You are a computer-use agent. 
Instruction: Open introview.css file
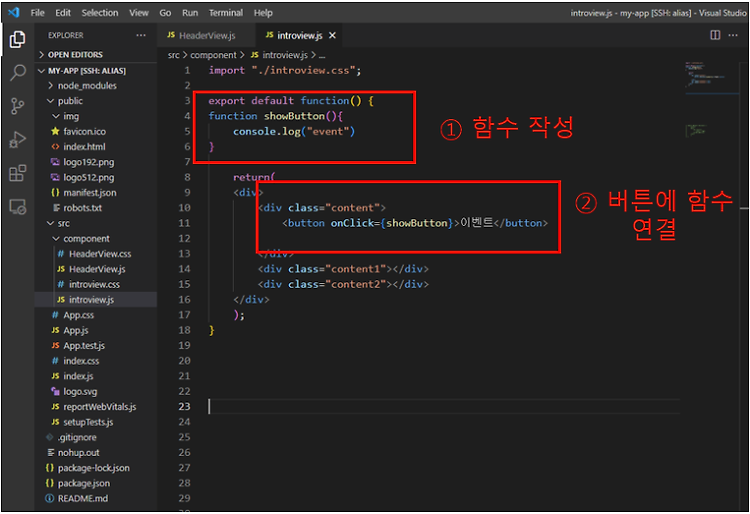94,284
